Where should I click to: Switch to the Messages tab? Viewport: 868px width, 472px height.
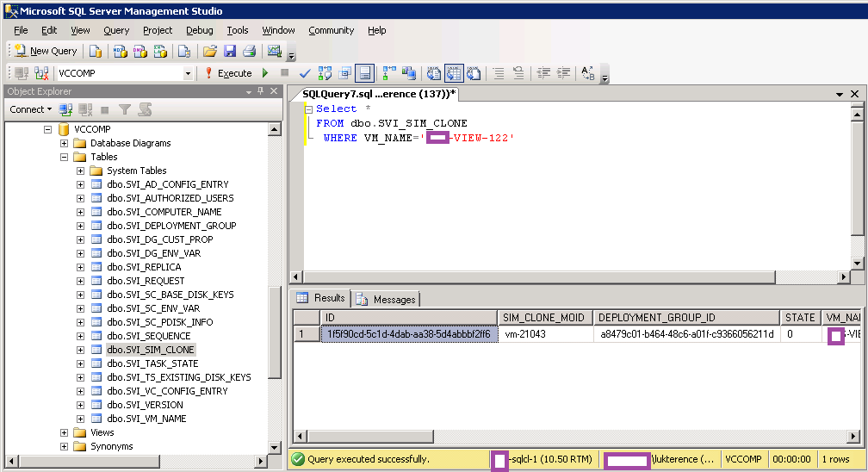[x=387, y=299]
